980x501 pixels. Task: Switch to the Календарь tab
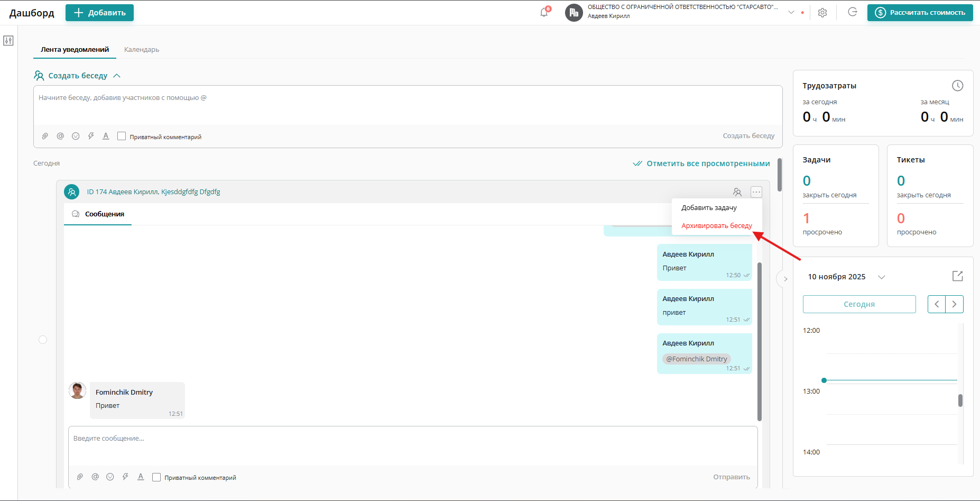(142, 50)
